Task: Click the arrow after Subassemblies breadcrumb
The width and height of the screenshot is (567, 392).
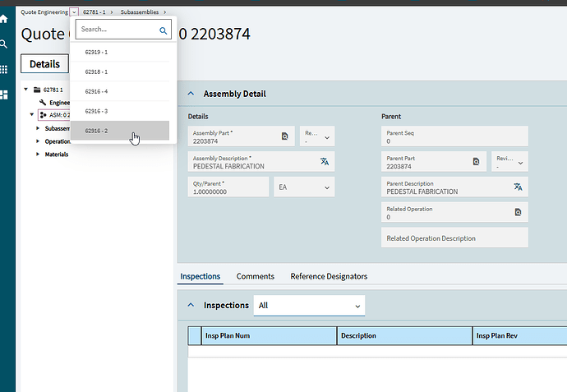Action: tap(165, 12)
